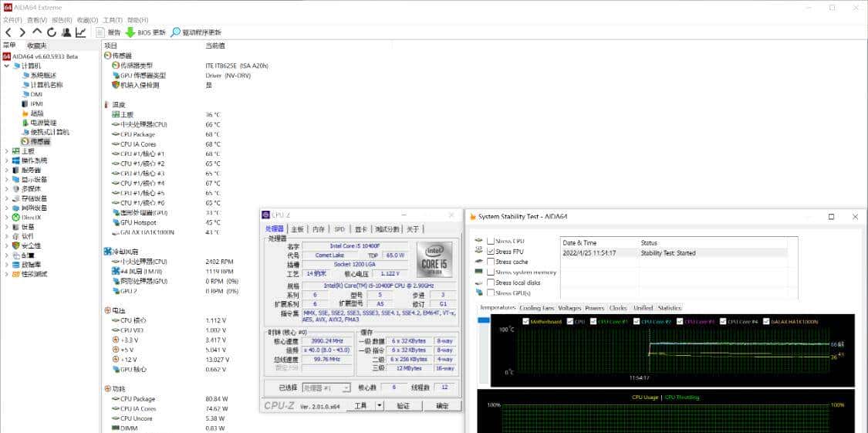Expand the 主板 tree node
The image size is (868, 433).
7,151
